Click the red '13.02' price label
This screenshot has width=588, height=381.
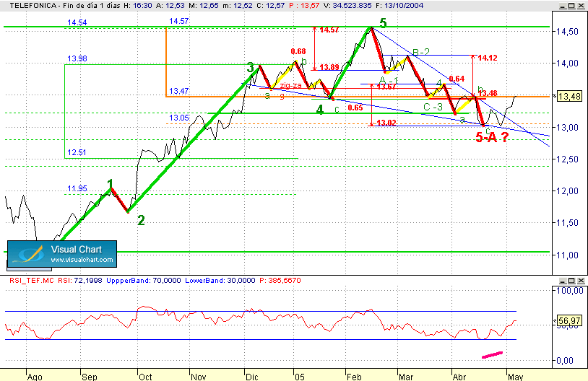point(386,123)
